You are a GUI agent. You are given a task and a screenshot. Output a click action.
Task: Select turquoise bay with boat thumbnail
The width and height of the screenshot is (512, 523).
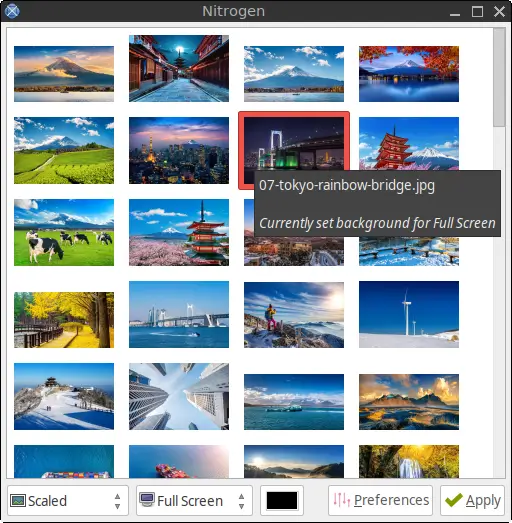tap(294, 402)
